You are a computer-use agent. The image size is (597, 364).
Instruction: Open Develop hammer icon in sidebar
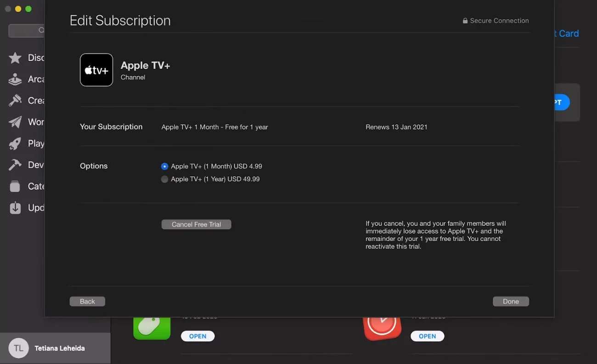[15, 165]
